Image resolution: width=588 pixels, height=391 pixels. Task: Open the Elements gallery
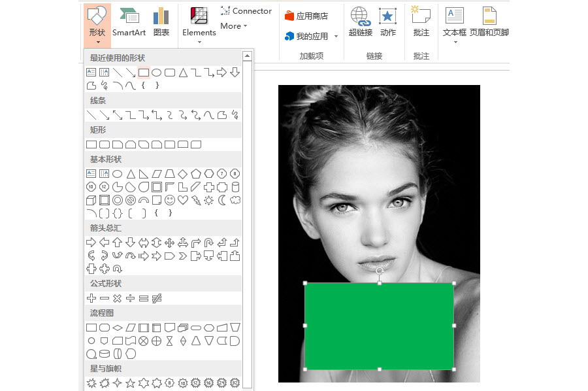[199, 25]
